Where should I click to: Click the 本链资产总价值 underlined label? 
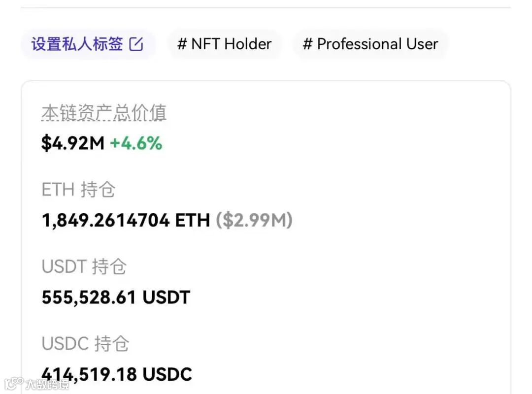pos(104,113)
